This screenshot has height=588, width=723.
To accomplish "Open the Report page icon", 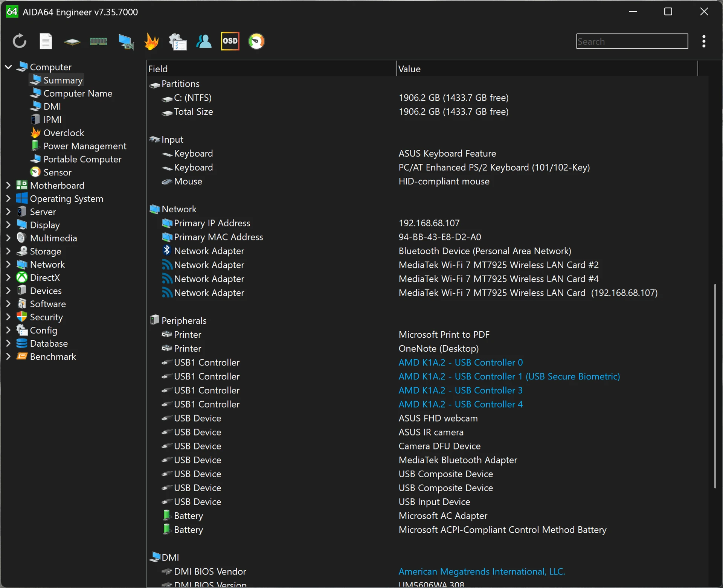I will coord(46,41).
